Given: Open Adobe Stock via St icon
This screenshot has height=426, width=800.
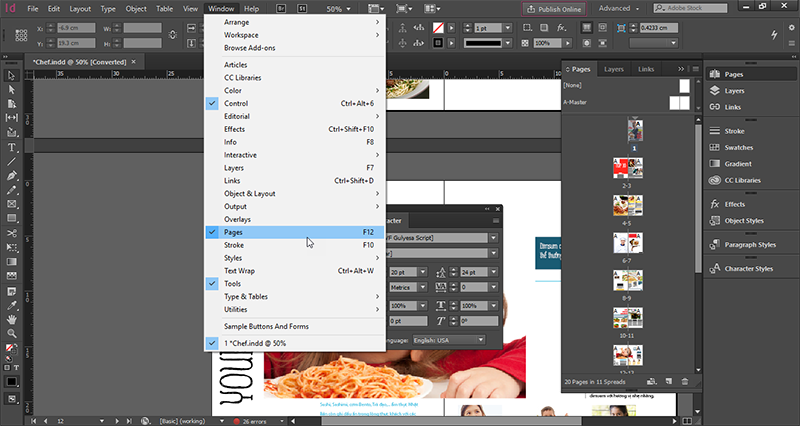Looking at the screenshot, I should tap(302, 9).
